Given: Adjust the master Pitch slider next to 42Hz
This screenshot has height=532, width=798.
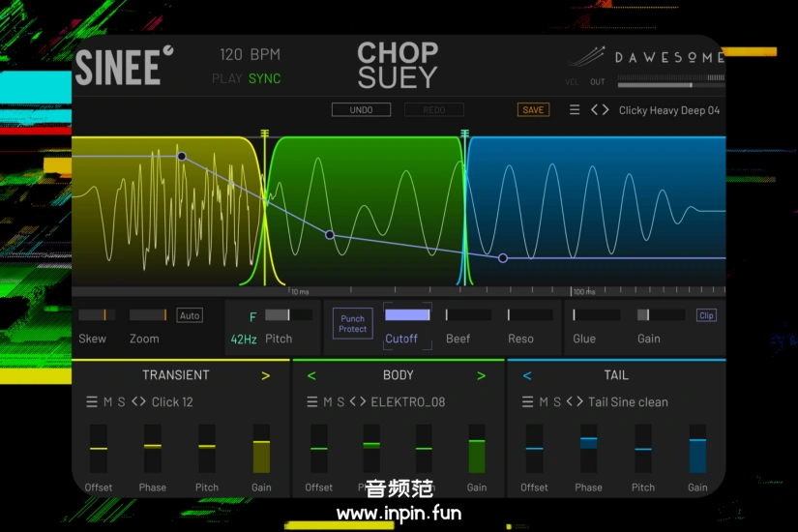Looking at the screenshot, I should pyautogui.click(x=288, y=315).
